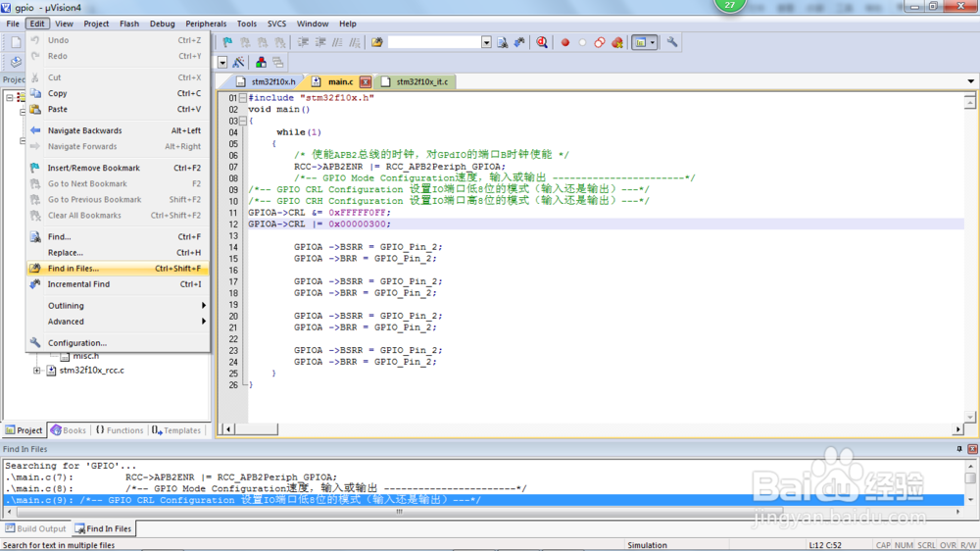Image resolution: width=980 pixels, height=551 pixels.
Task: Click the Manage Multi-Project Workspace icon
Action: [278, 63]
